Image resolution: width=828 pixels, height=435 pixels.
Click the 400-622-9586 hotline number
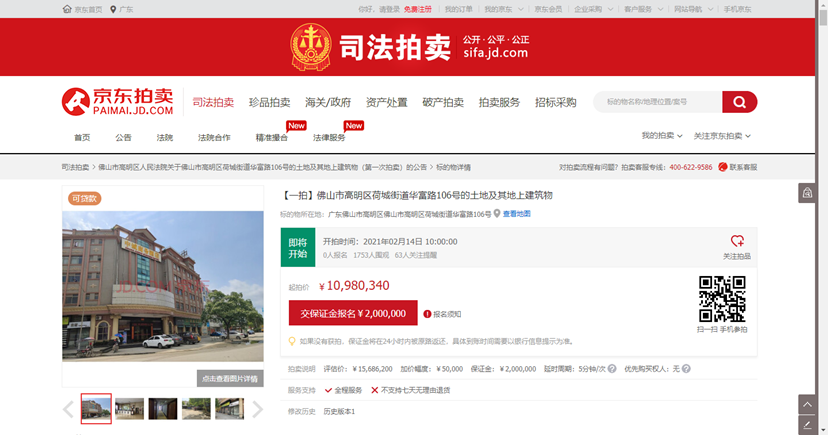tap(691, 167)
